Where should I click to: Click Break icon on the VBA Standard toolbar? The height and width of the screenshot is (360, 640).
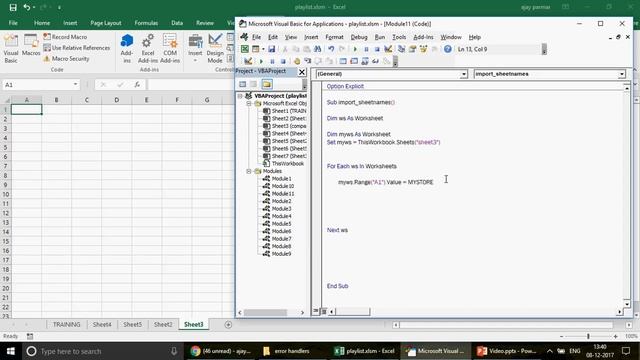point(366,49)
